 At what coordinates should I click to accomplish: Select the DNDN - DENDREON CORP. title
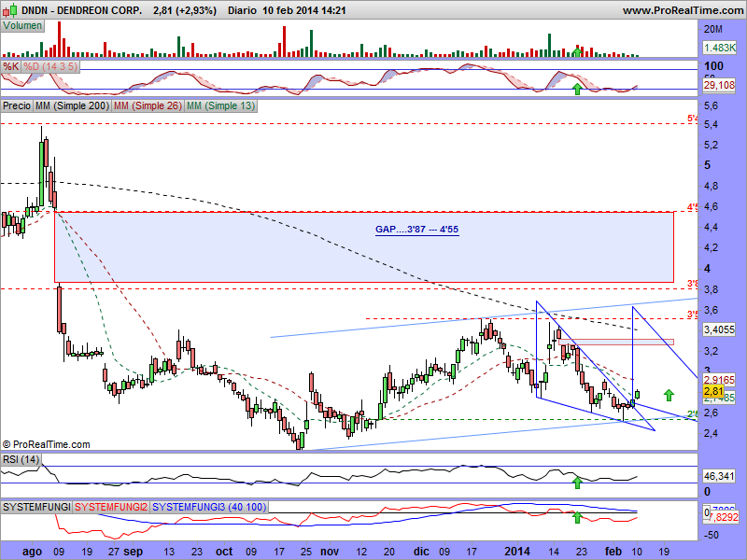click(x=82, y=10)
